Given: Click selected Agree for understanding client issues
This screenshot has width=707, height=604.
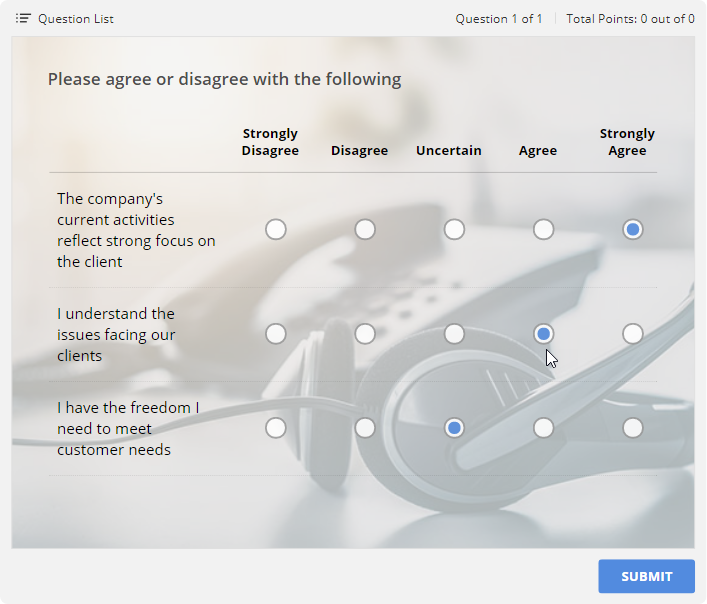Looking at the screenshot, I should pos(543,334).
